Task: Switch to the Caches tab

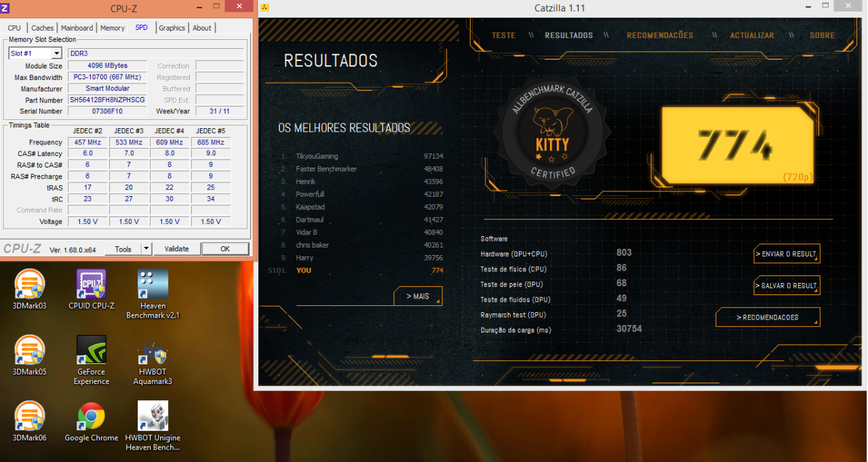Action: coord(42,28)
